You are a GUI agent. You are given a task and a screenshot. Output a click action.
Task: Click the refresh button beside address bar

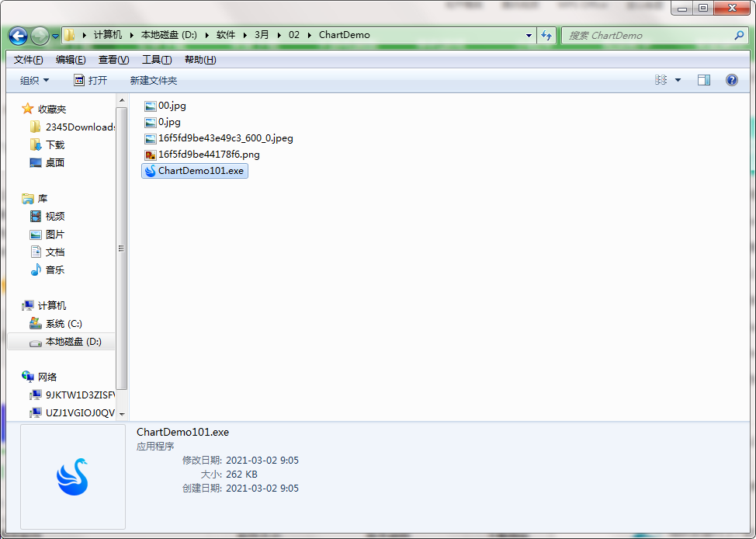coord(547,36)
